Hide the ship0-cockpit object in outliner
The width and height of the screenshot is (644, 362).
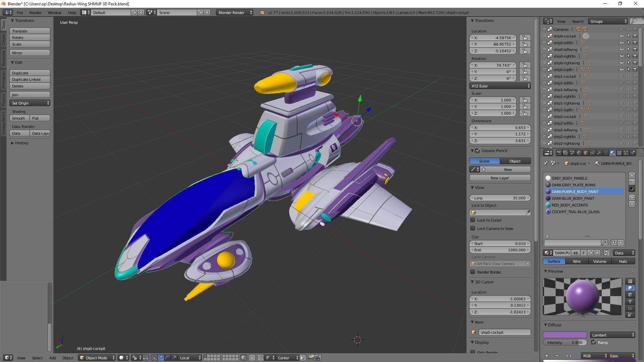click(x=622, y=36)
